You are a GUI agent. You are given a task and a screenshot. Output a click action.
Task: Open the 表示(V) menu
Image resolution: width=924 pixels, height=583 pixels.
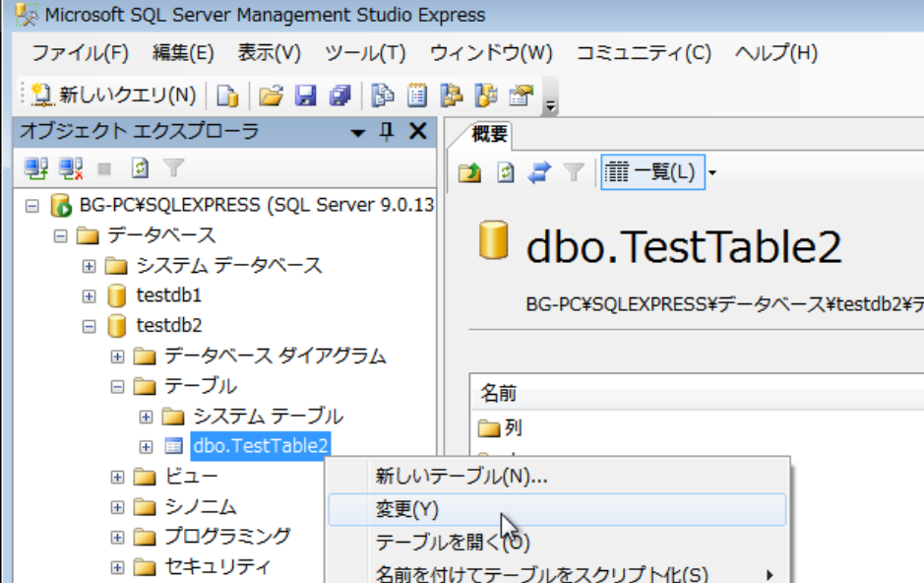[270, 53]
